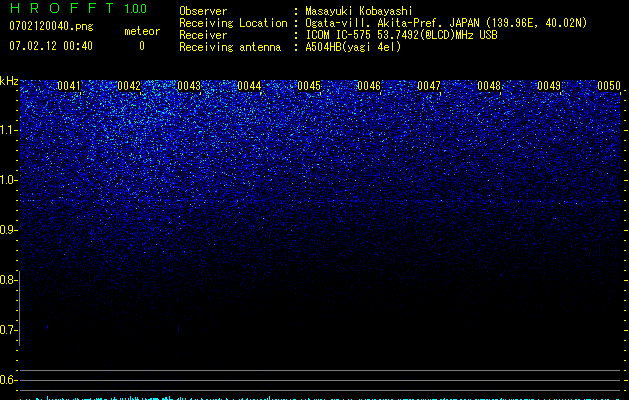Click the 0046 time marker
This screenshot has width=629, height=400.
[369, 86]
